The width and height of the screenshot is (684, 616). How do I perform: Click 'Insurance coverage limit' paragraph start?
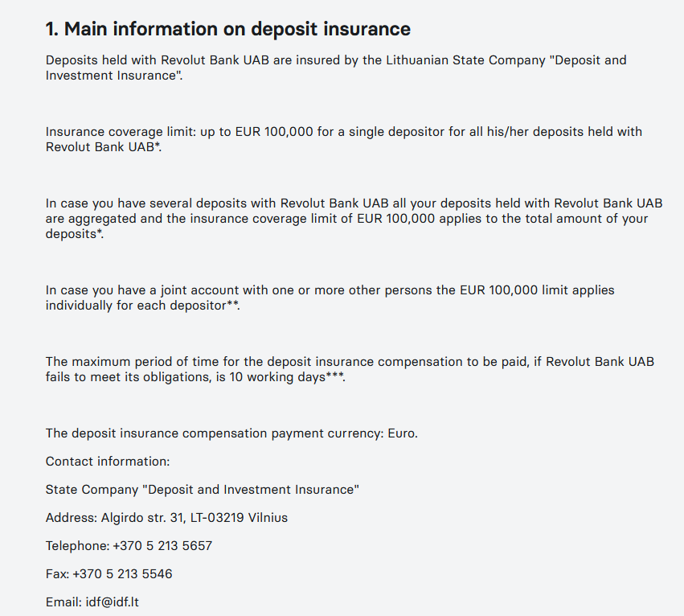pos(121,131)
